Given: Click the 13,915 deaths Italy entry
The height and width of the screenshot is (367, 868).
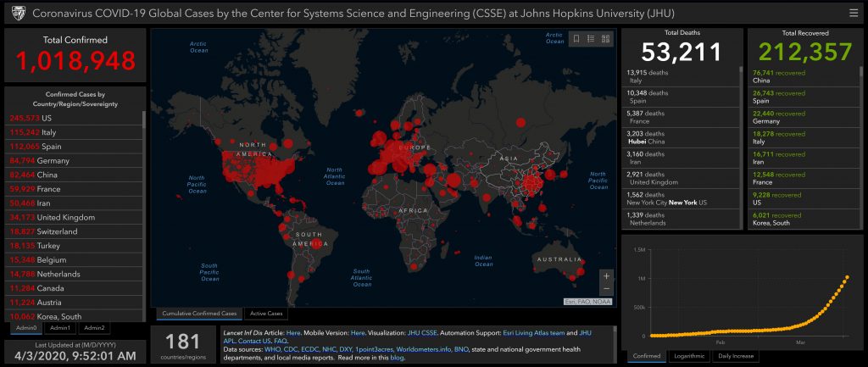Looking at the screenshot, I should click(681, 76).
